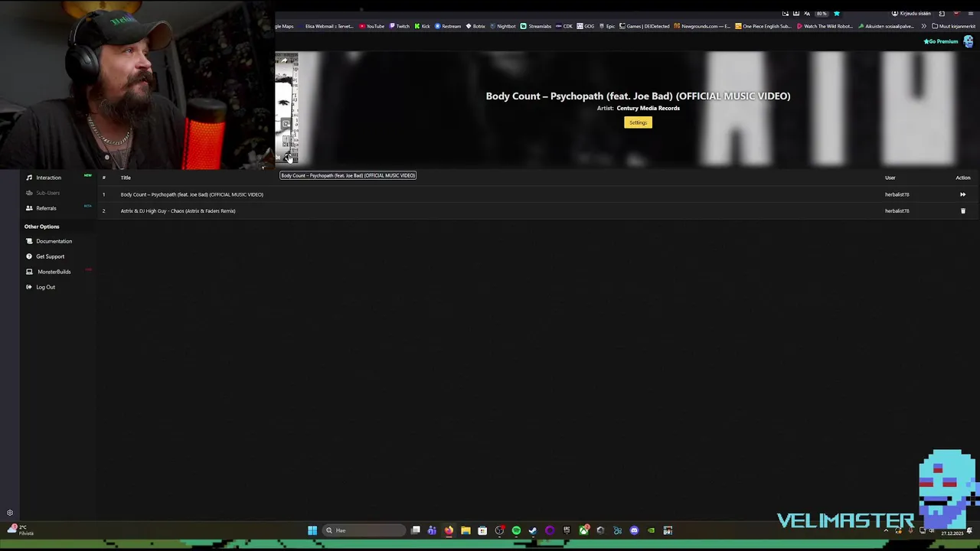Click the now playing song title heading
The width and height of the screenshot is (980, 551).
(x=638, y=96)
